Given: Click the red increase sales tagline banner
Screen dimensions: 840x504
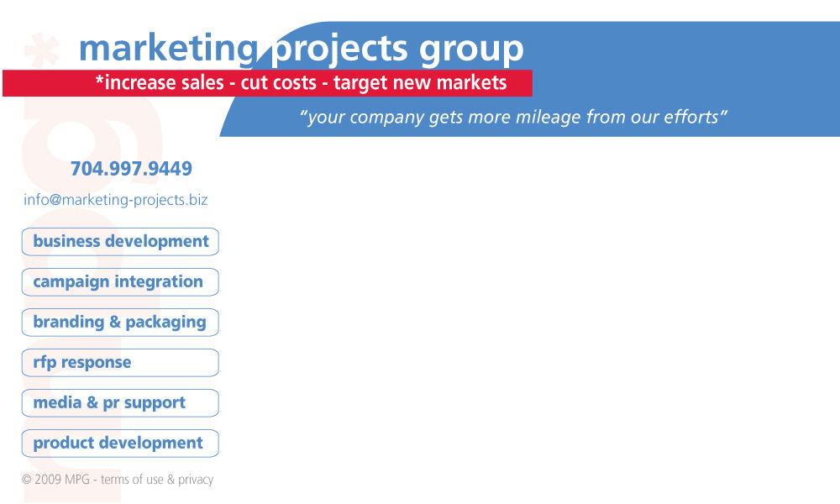Looking at the screenshot, I should tap(267, 83).
